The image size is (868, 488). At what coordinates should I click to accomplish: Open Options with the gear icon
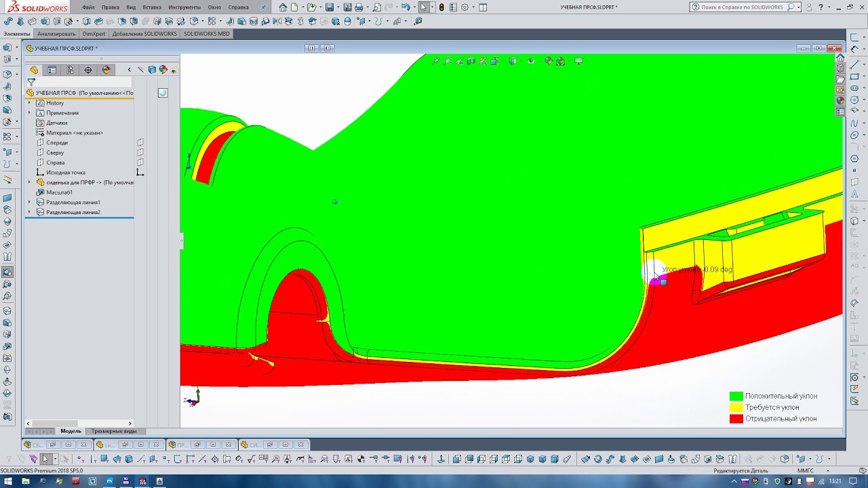(x=465, y=7)
